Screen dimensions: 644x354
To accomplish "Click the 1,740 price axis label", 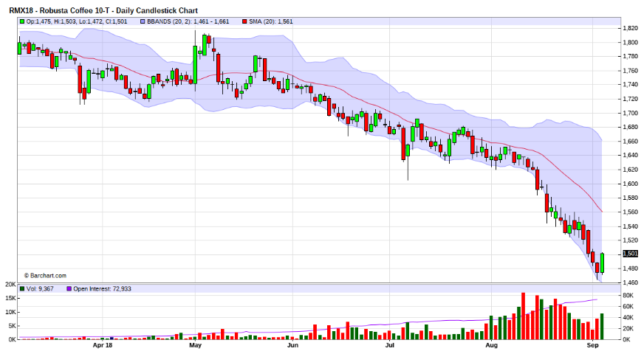I will coord(631,85).
